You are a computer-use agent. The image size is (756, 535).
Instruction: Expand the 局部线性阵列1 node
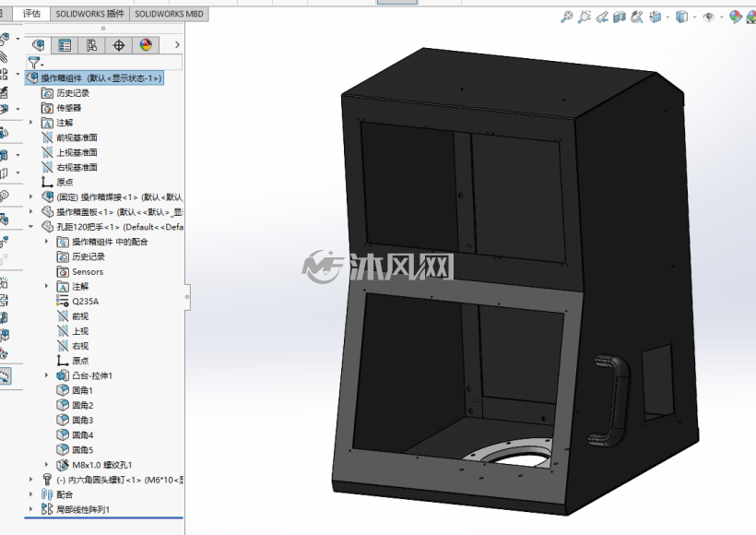[31, 508]
